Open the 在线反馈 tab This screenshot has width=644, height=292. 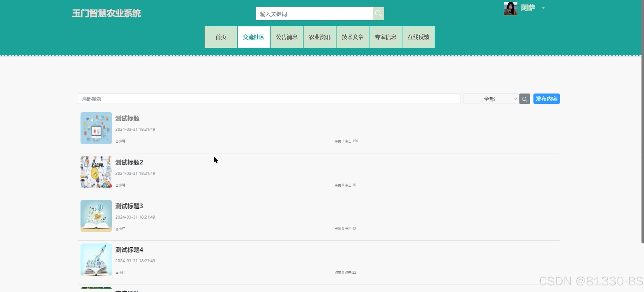click(x=418, y=37)
